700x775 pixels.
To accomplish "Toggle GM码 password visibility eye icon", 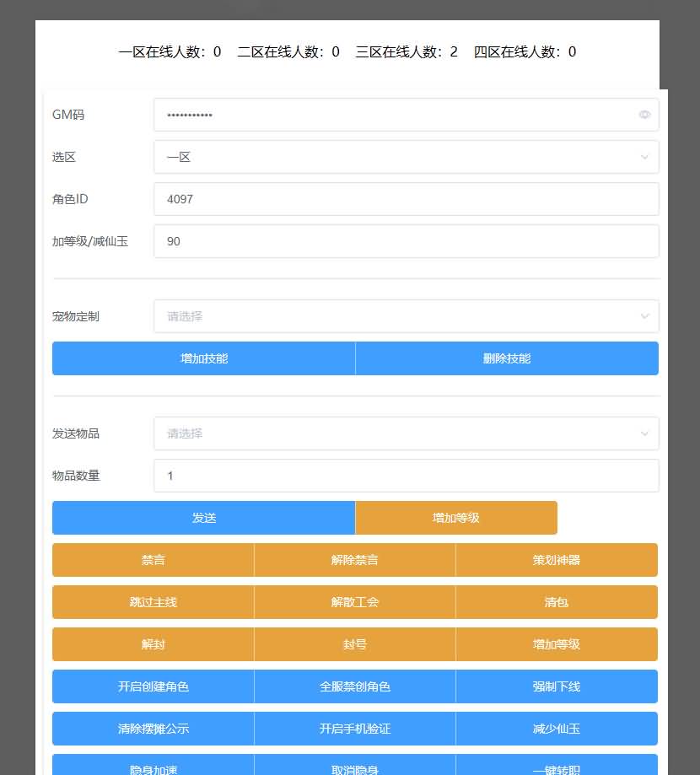I will coord(644,115).
